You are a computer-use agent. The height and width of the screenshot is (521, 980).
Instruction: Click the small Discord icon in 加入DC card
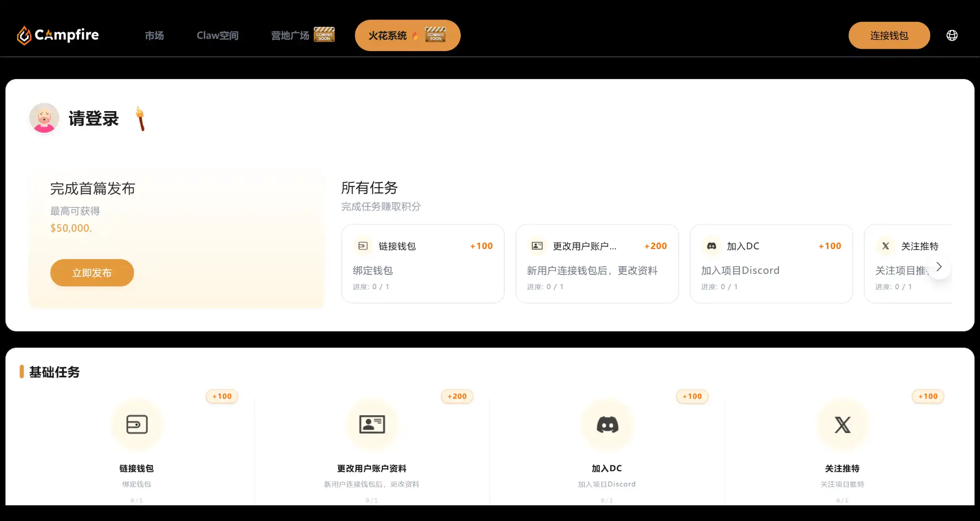pos(712,246)
